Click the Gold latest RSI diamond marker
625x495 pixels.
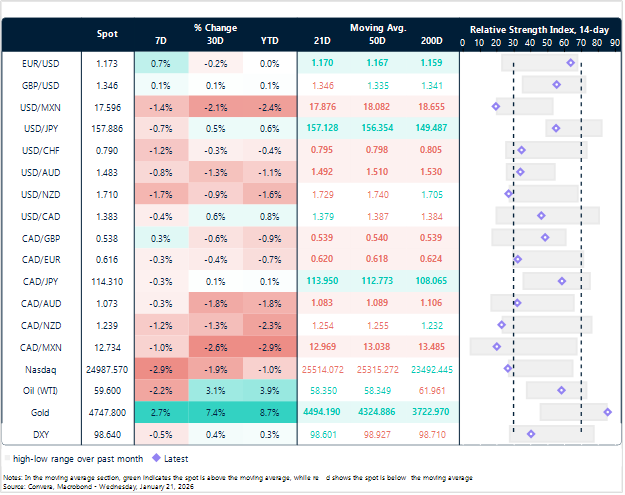(607, 412)
